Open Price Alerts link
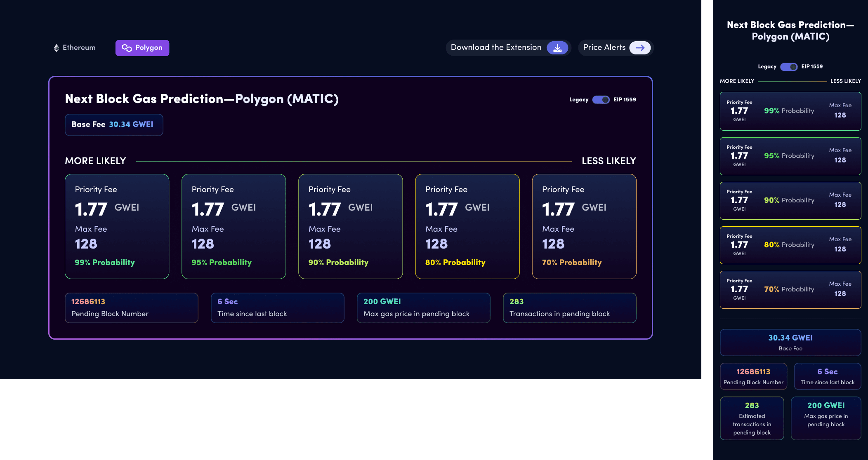The image size is (868, 460). coord(604,47)
